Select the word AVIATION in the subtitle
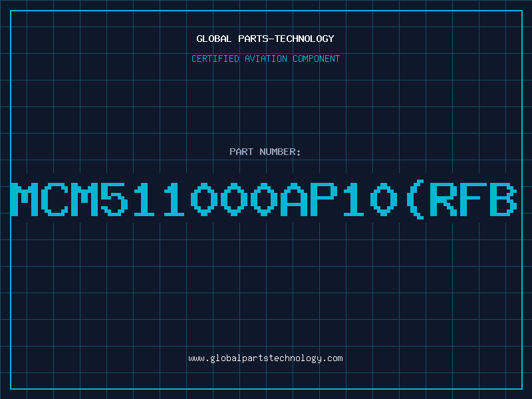Image resolution: width=532 pixels, height=399 pixels. coord(266,59)
